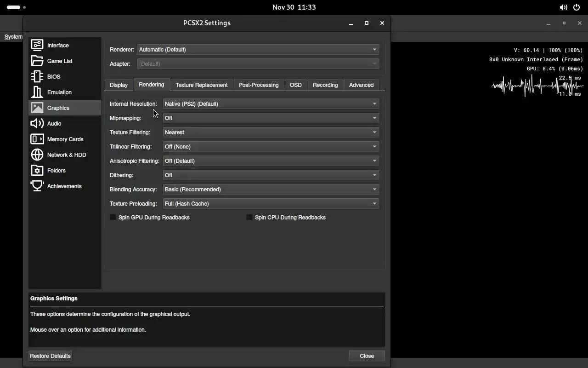Viewport: 588px width, 368px height.
Task: Minimize the background PCSX2 main window
Action: 548,23
